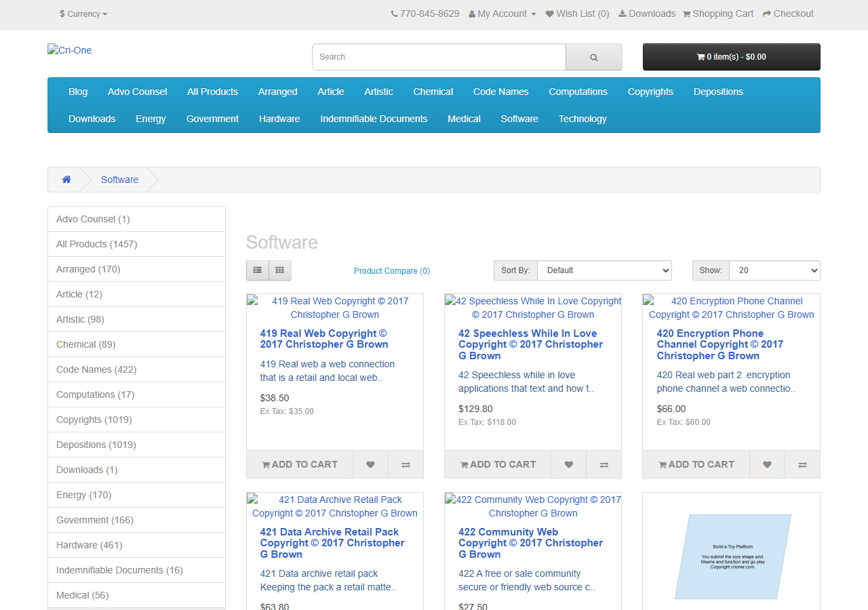Select Hardware (461) in sidebar
868x610 pixels.
[136, 545]
